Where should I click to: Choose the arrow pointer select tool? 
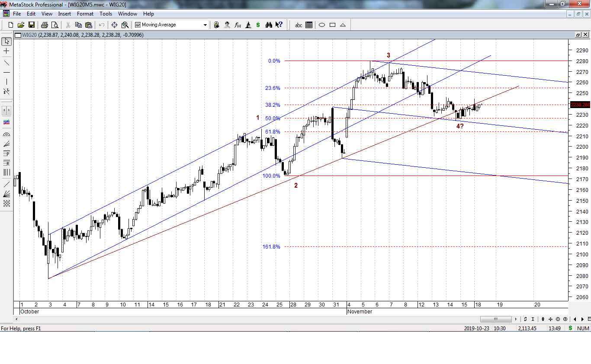coord(6,42)
